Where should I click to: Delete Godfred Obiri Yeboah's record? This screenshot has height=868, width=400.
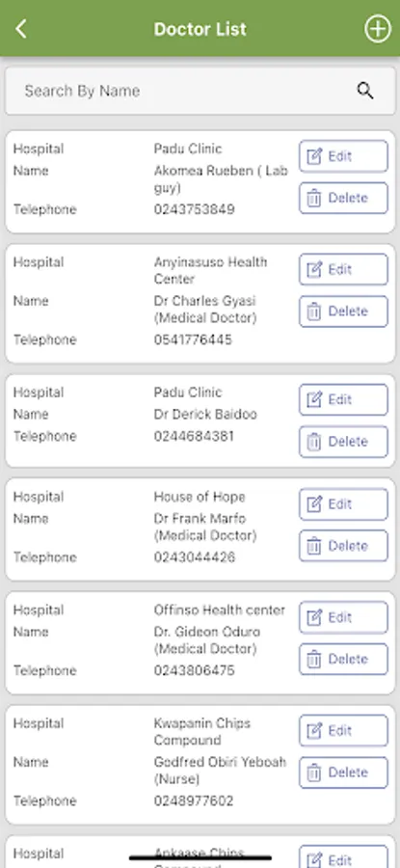coord(343,773)
